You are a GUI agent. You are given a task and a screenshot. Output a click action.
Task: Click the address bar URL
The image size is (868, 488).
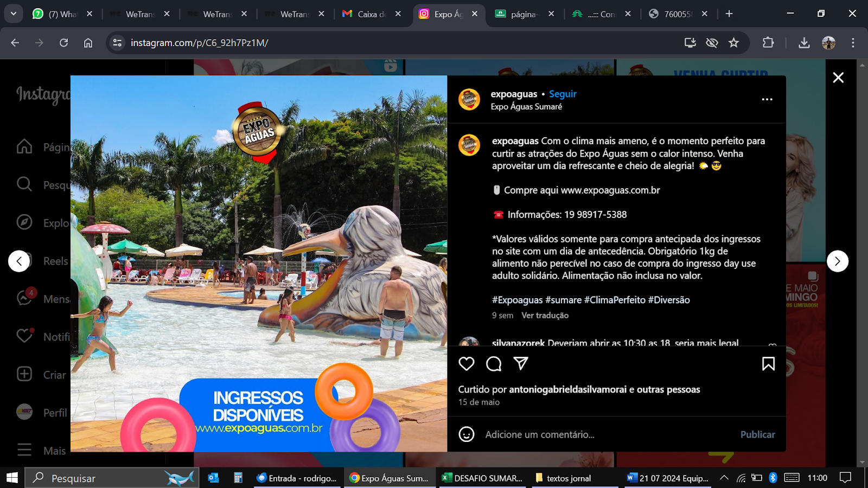(x=200, y=43)
